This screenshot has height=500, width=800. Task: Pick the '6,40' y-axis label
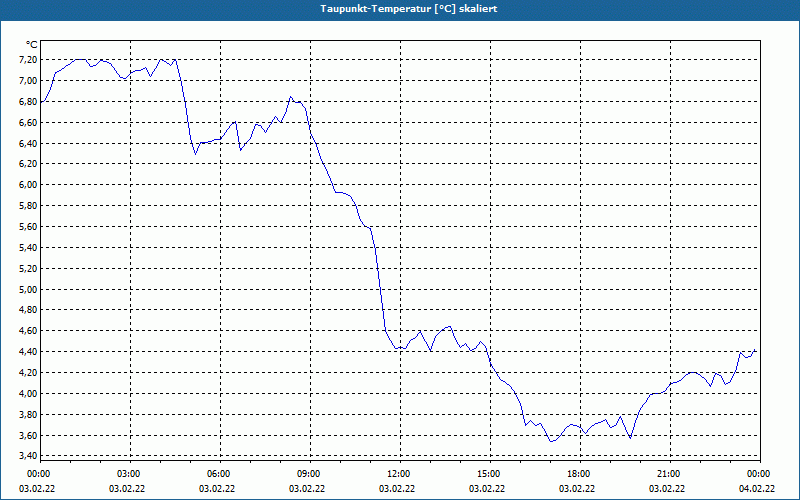[x=29, y=143]
